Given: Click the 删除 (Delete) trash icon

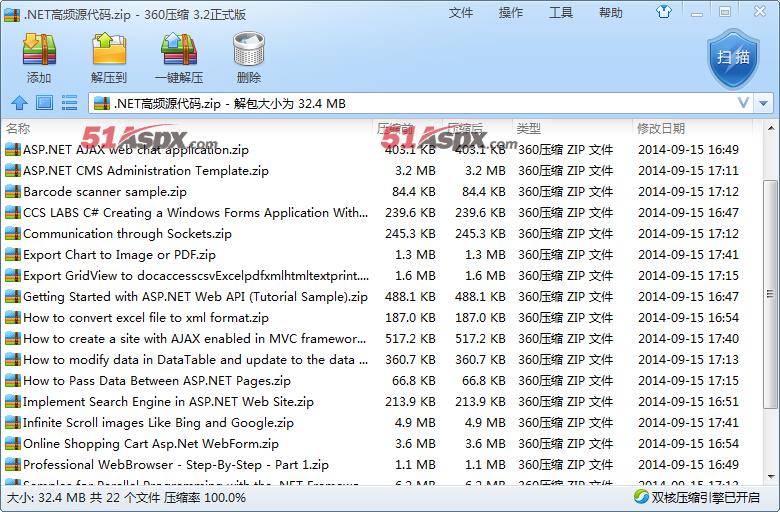Looking at the screenshot, I should tap(248, 57).
